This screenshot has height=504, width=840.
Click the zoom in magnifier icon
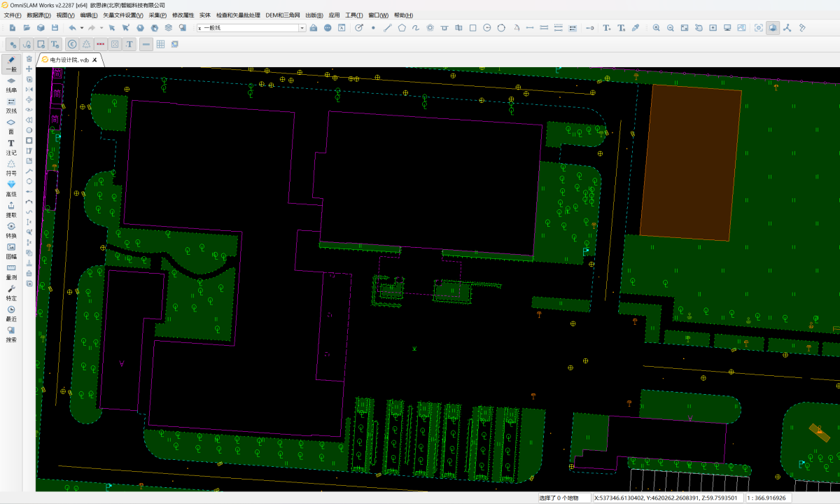point(657,28)
